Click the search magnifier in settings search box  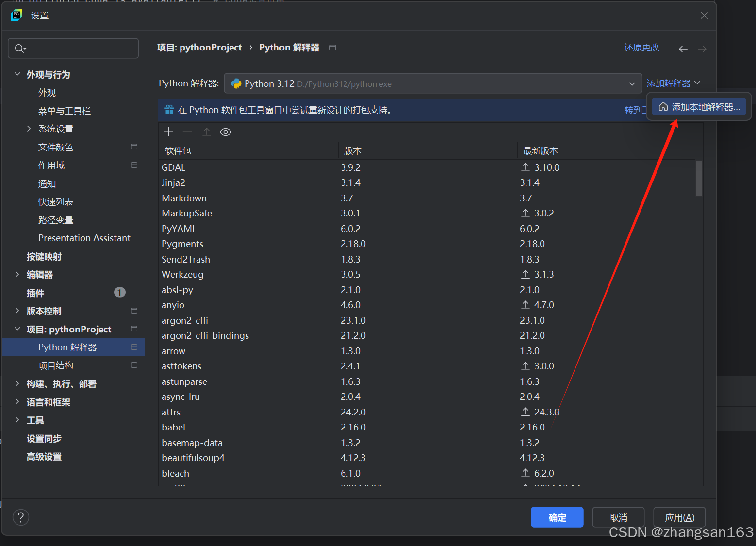pos(20,48)
